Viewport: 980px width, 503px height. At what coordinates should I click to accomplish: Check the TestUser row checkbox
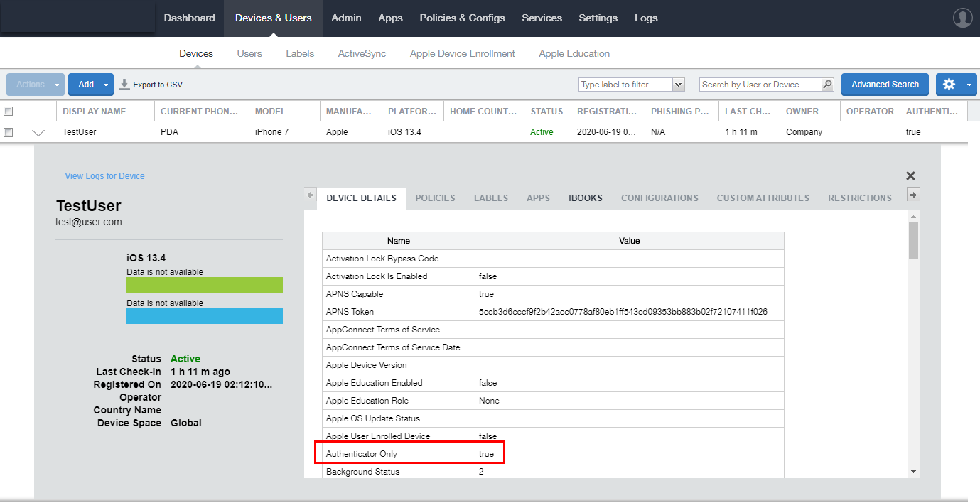click(9, 132)
